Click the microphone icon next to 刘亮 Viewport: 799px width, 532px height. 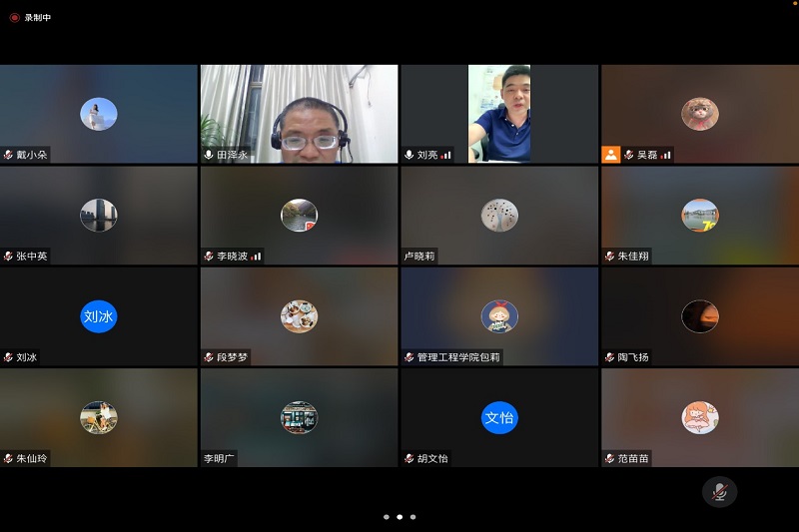[x=409, y=155]
